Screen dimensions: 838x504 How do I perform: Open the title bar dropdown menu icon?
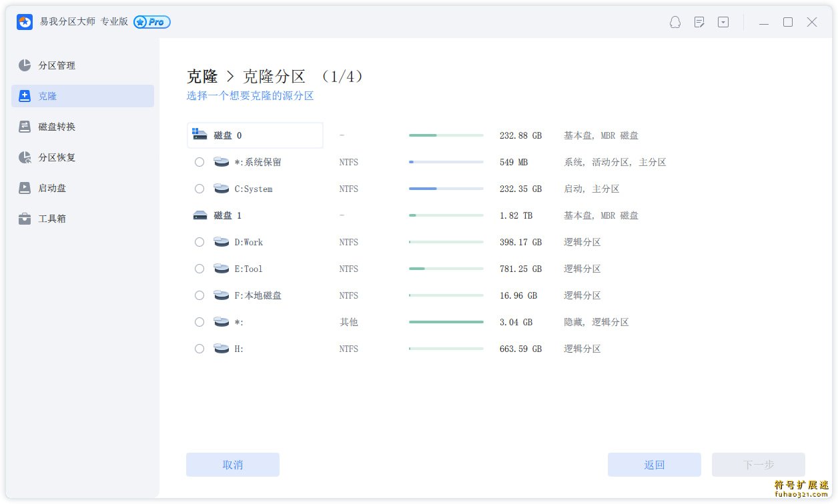click(723, 22)
